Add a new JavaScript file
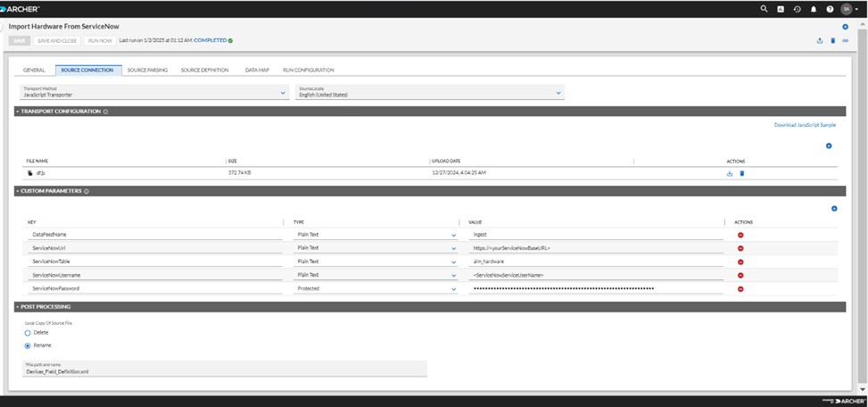Image resolution: width=868 pixels, height=407 pixels. click(x=829, y=146)
